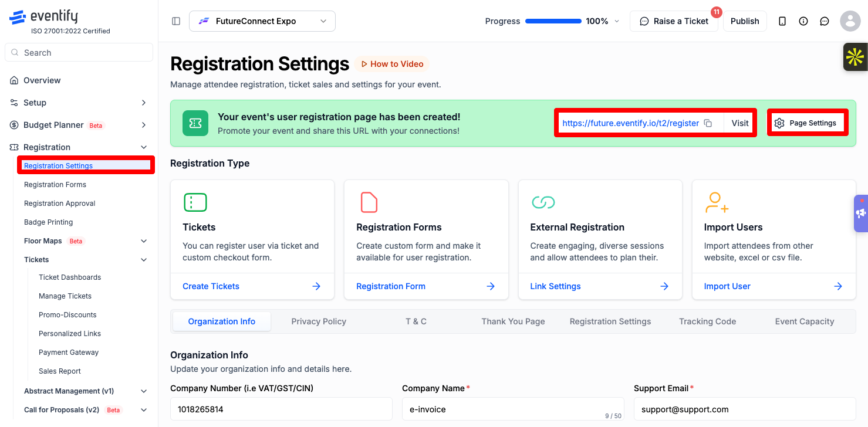
Task: Open the chat bubble icon in header
Action: pyautogui.click(x=825, y=21)
